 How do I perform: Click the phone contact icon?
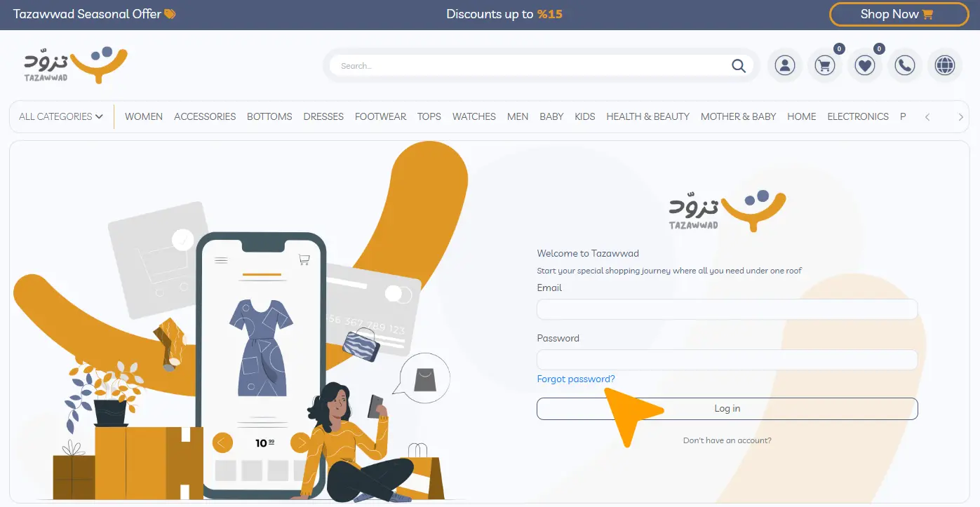pos(905,66)
